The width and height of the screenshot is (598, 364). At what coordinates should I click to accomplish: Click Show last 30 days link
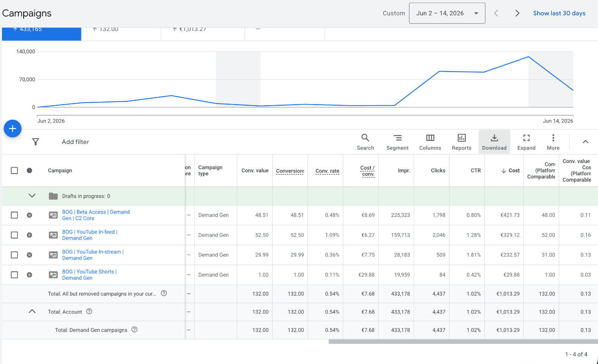[559, 13]
